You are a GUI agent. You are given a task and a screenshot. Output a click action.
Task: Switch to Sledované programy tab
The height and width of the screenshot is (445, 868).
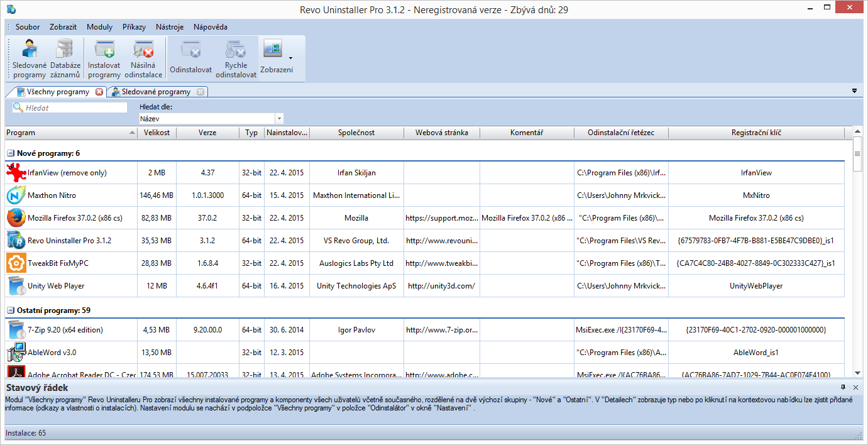tap(156, 92)
